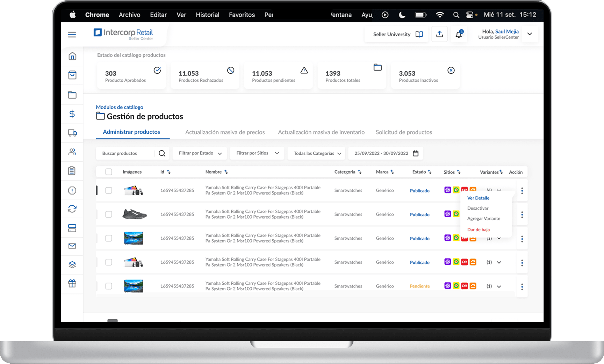Click the Buscar productos search field

tap(126, 153)
